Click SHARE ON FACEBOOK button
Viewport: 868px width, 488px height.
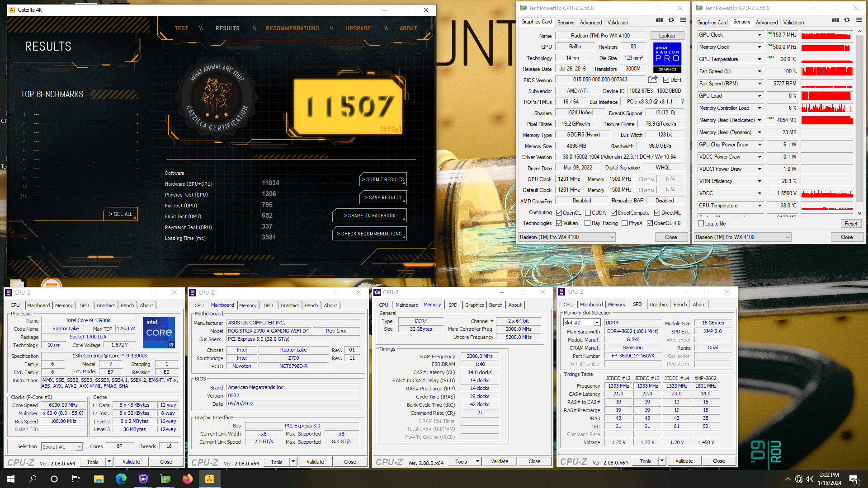369,216
